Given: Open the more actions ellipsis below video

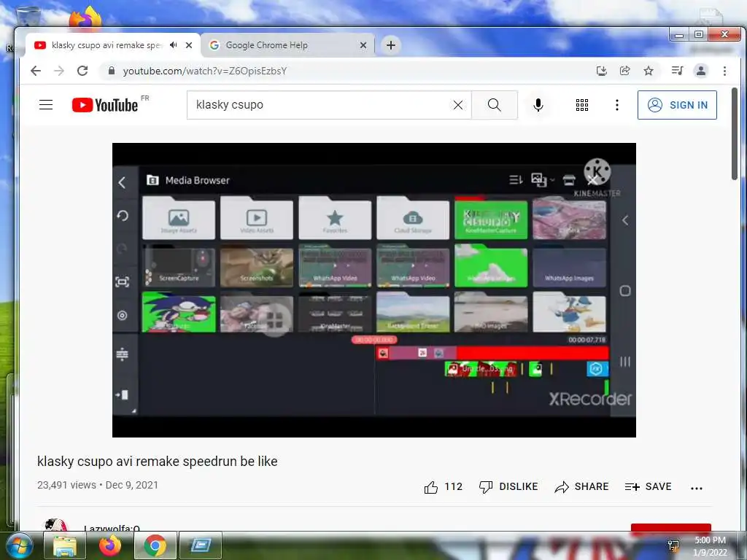Looking at the screenshot, I should click(697, 488).
